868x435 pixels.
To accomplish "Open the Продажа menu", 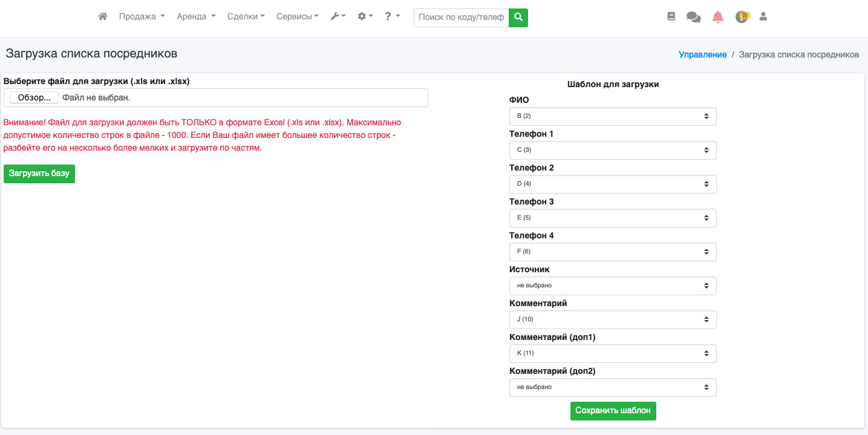I will pyautogui.click(x=142, y=17).
